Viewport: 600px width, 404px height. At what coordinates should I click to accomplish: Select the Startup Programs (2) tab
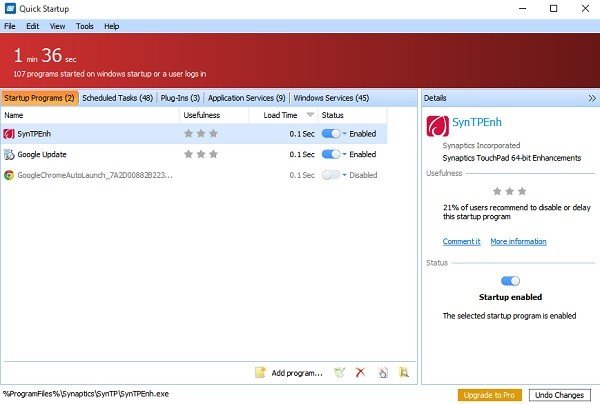(39, 98)
